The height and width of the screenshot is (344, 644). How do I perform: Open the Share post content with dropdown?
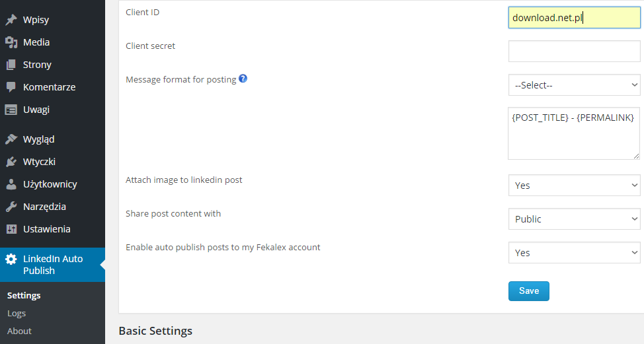574,219
